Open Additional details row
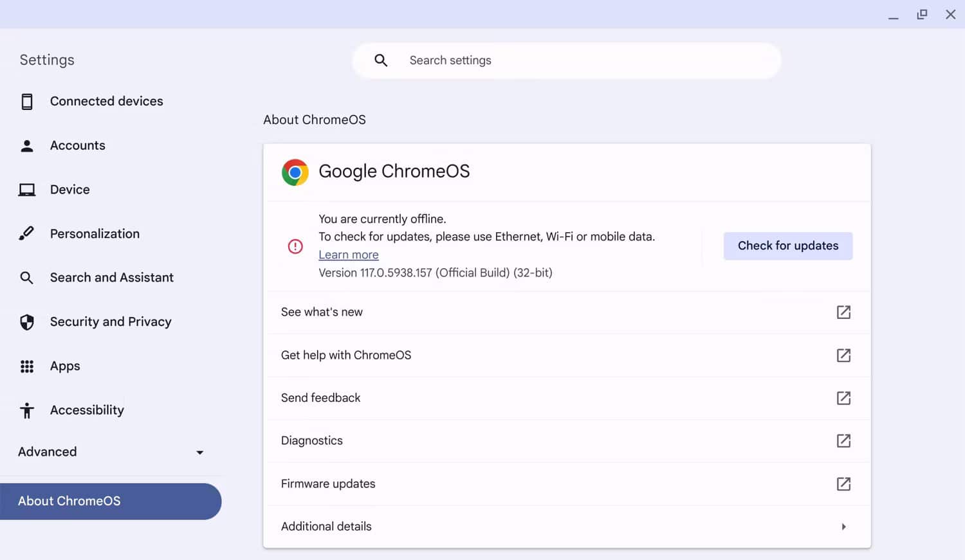This screenshot has height=560, width=965. [x=567, y=527]
